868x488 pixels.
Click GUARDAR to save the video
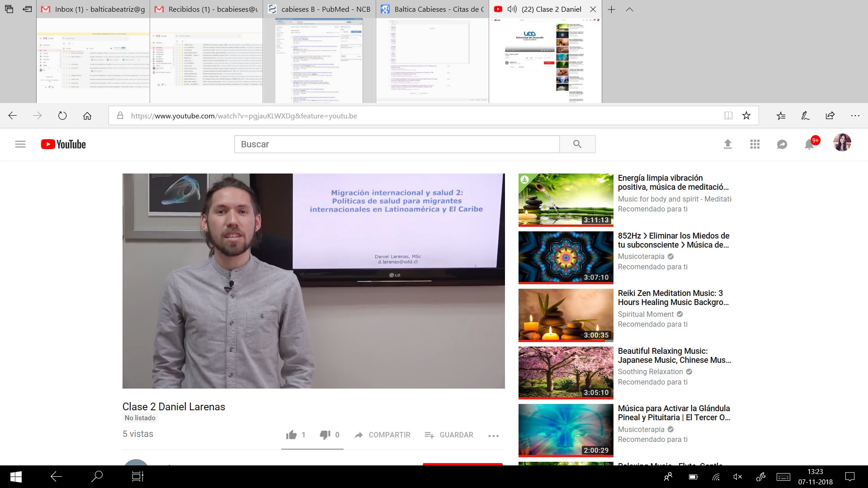449,435
